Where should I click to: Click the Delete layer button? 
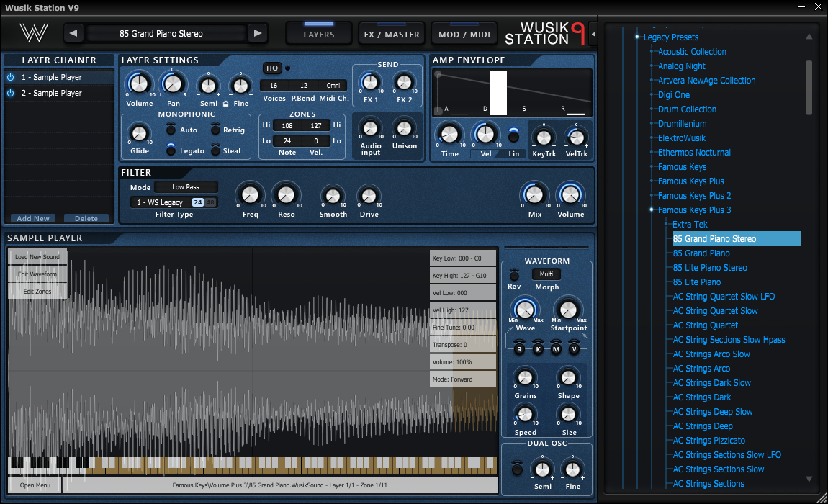click(86, 219)
